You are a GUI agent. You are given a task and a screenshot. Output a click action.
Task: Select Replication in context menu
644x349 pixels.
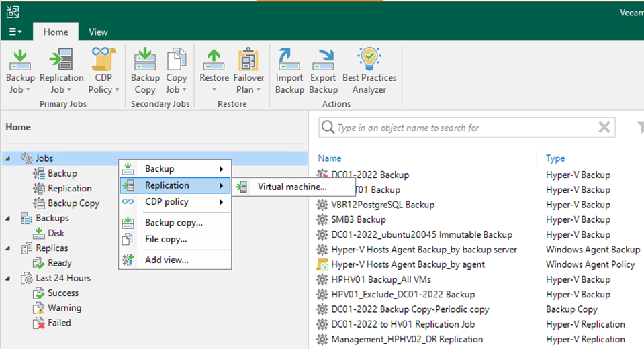(x=175, y=185)
